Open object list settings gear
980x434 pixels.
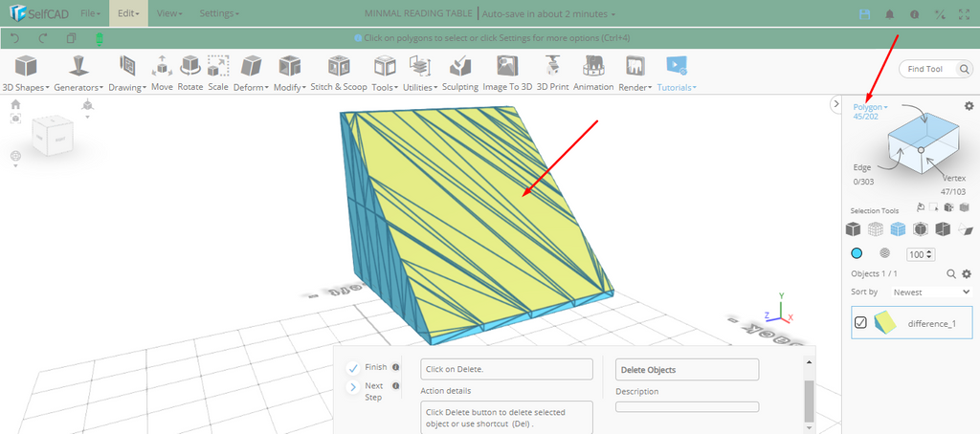tap(967, 273)
